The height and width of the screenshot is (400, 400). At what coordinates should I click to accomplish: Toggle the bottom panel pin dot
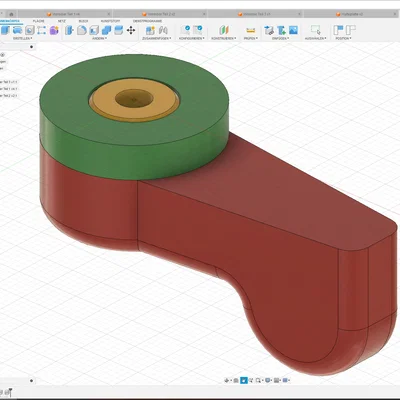31,380
